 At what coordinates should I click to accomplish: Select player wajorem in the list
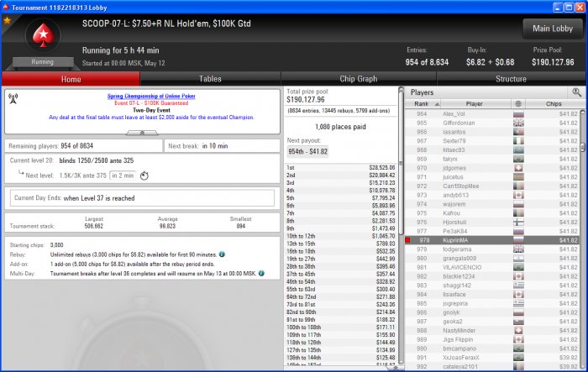(x=492, y=204)
